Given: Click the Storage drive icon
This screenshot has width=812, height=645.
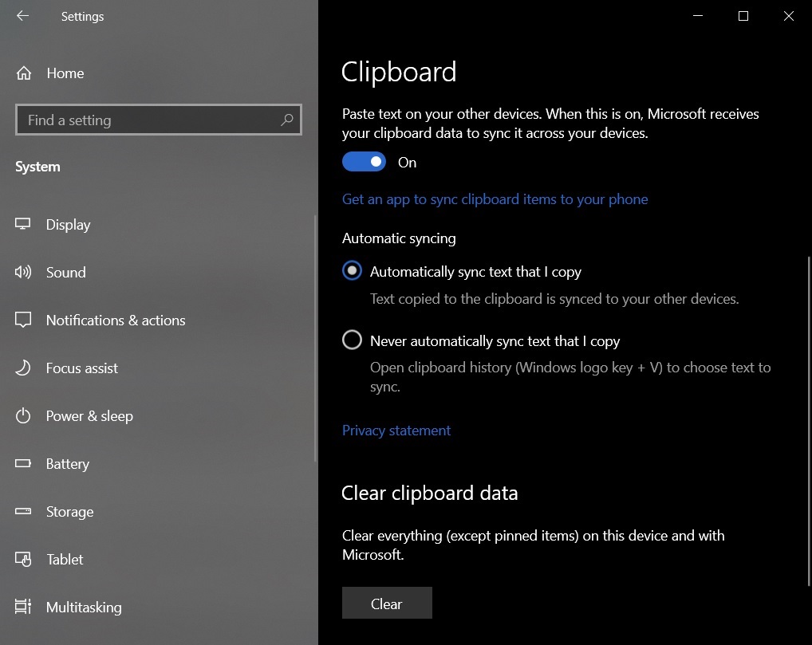Looking at the screenshot, I should pyautogui.click(x=23, y=511).
